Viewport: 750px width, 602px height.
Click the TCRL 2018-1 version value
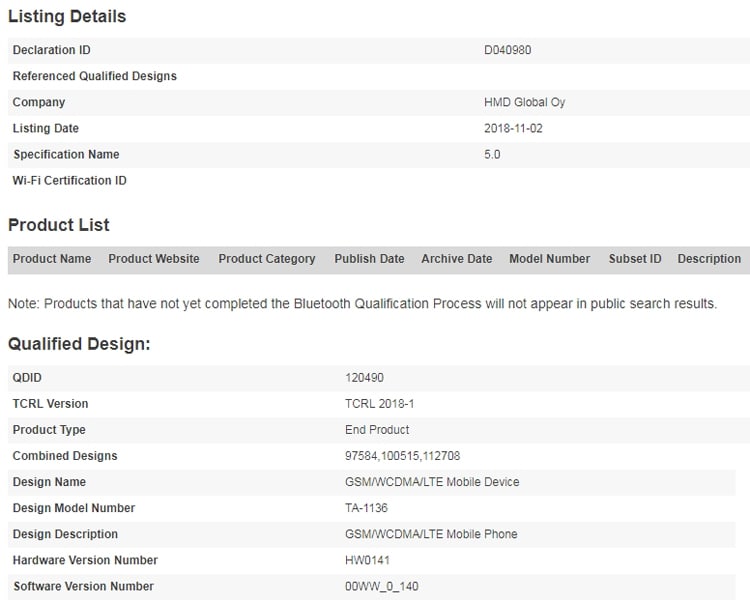380,404
